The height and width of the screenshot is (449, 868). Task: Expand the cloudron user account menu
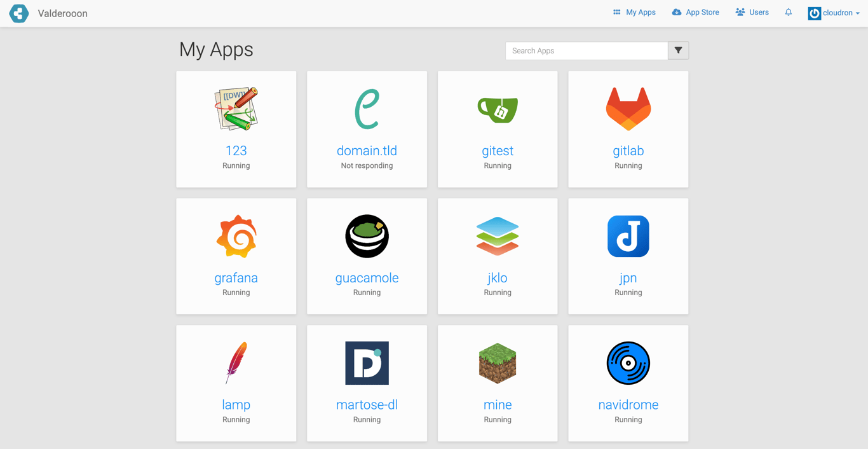833,12
